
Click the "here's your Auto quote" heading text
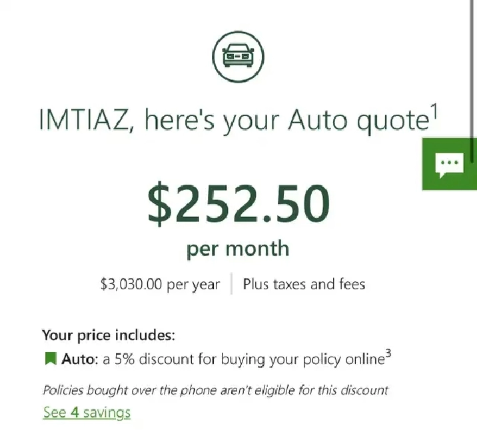(286, 120)
